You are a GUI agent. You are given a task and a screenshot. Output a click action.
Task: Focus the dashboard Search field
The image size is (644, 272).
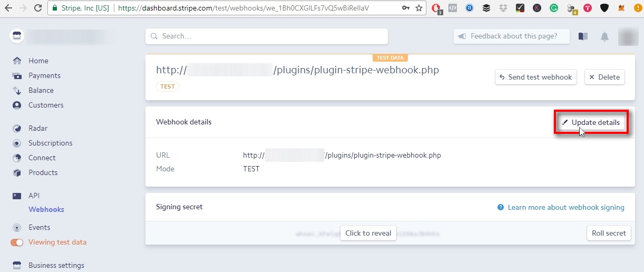click(x=267, y=36)
